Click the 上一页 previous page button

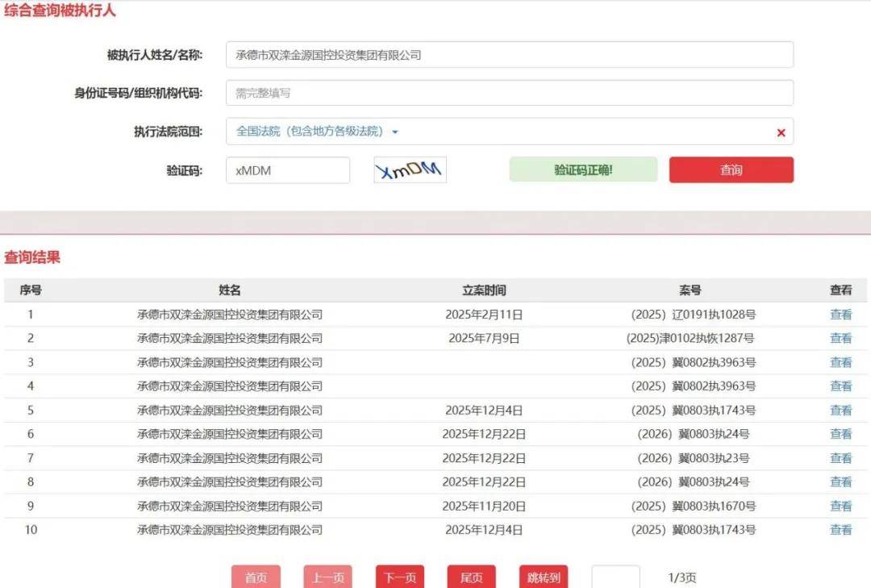327,578
